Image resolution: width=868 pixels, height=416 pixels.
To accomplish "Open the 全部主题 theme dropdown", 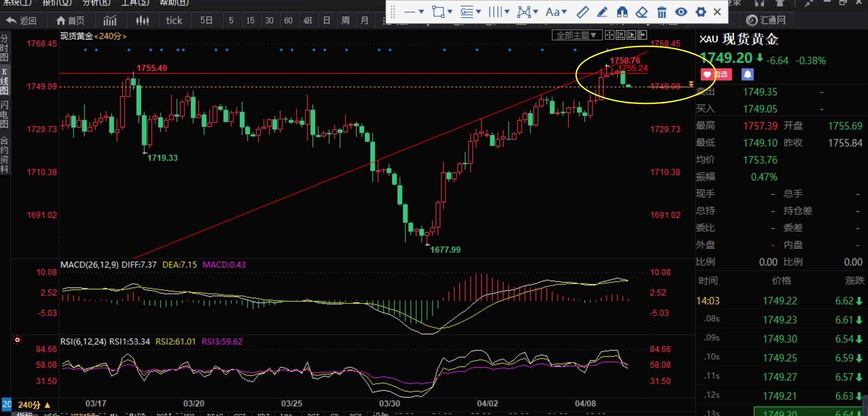I will (577, 35).
